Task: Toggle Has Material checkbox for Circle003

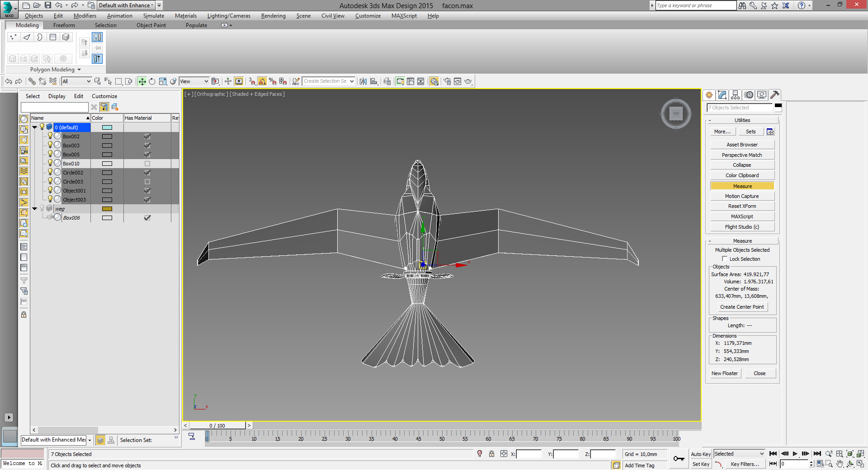Action: click(147, 182)
